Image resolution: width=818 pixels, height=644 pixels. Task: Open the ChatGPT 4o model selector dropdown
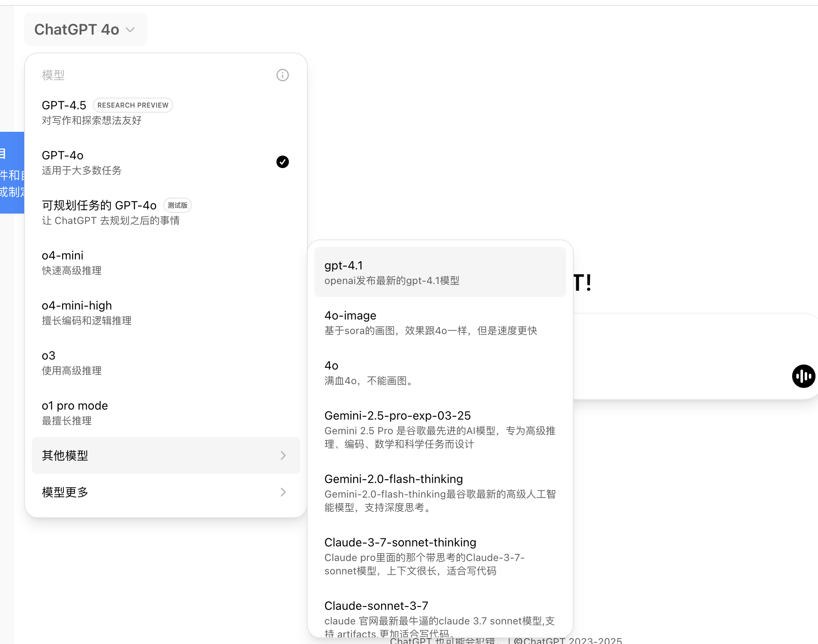85,29
